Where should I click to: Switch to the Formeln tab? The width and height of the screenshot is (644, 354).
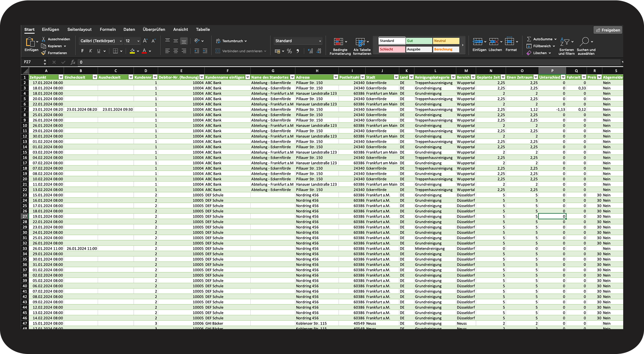(x=108, y=30)
